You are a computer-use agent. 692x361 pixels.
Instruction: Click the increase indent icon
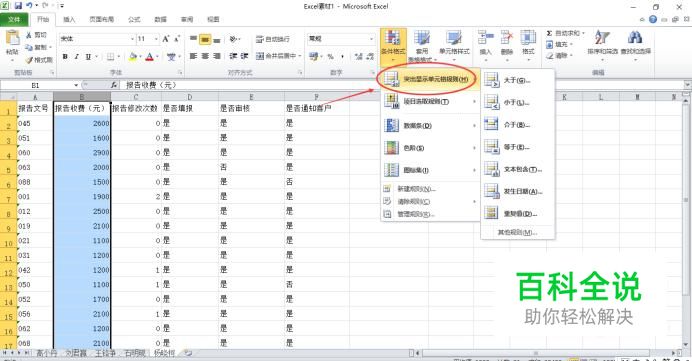point(244,56)
